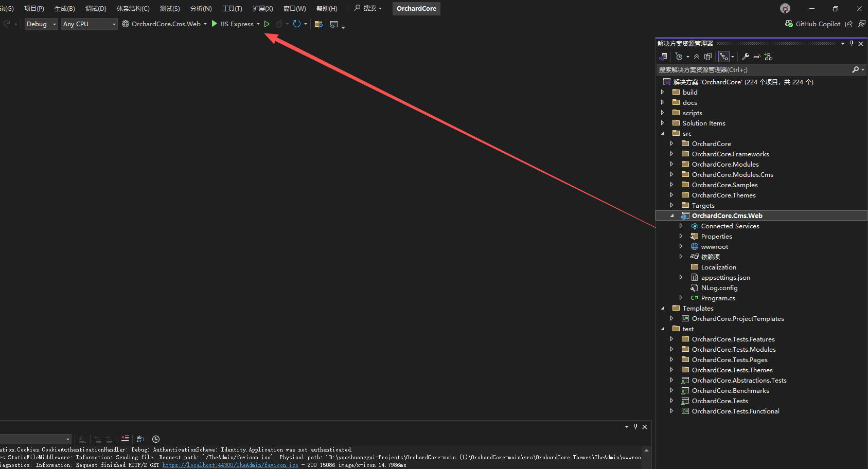868x469 pixels.
Task: Click the Solution Explorer search magnifier icon
Action: point(855,69)
